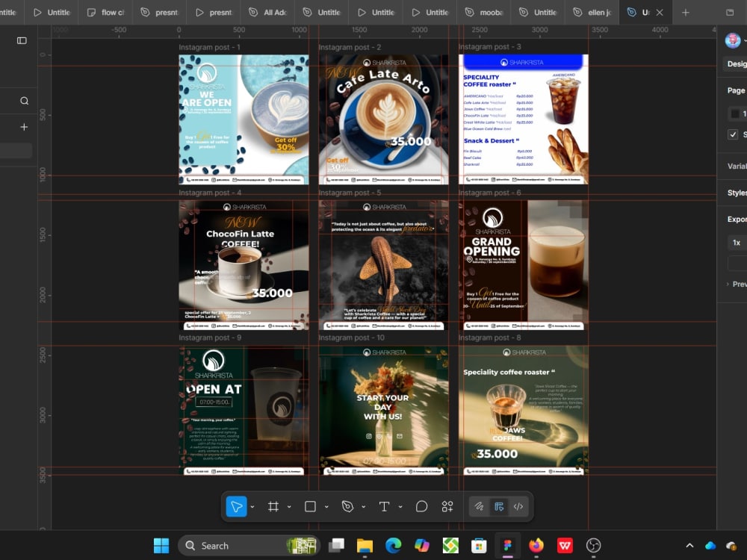Select frame label 'Instagram post - 8'
747x560 pixels.
(x=490, y=337)
